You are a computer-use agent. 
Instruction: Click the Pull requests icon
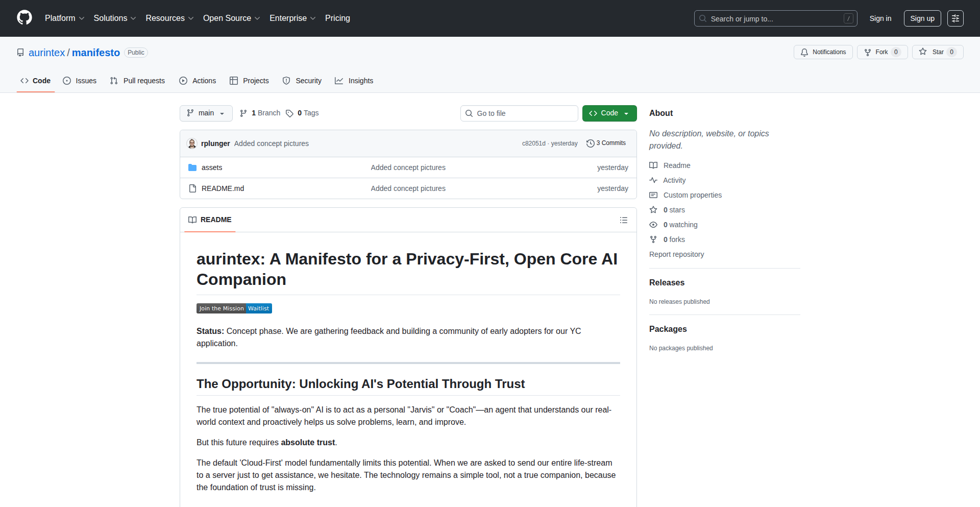pyautogui.click(x=114, y=81)
